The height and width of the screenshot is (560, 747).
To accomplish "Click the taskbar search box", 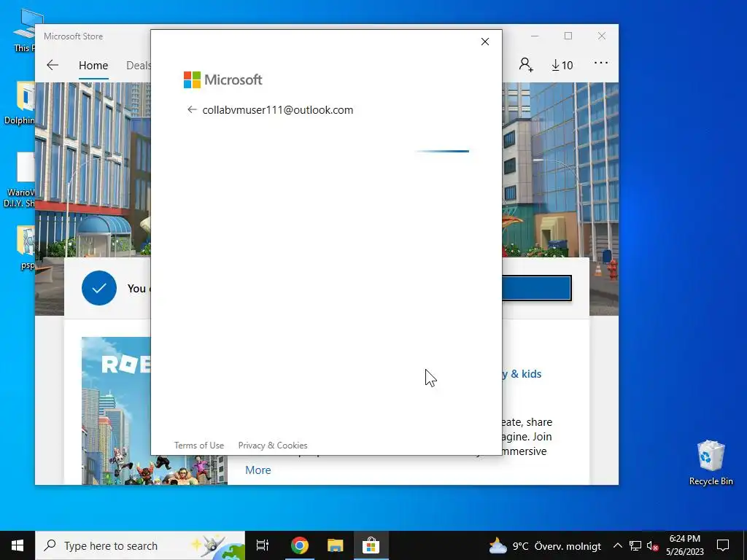I will coord(140,545).
